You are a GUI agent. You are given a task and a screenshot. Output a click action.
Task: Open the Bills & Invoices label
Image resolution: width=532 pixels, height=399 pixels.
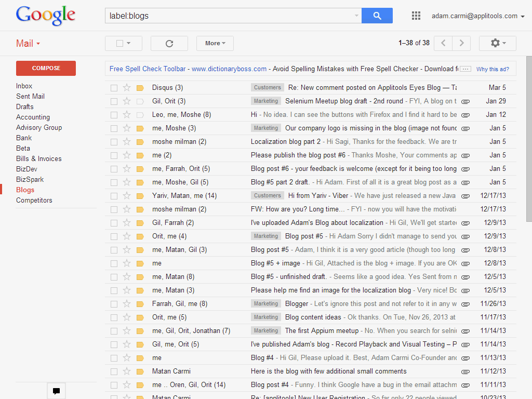point(38,159)
